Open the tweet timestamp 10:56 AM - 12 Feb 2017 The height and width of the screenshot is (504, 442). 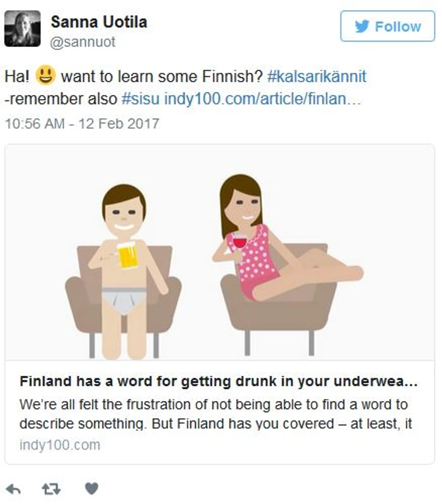pyautogui.click(x=82, y=123)
